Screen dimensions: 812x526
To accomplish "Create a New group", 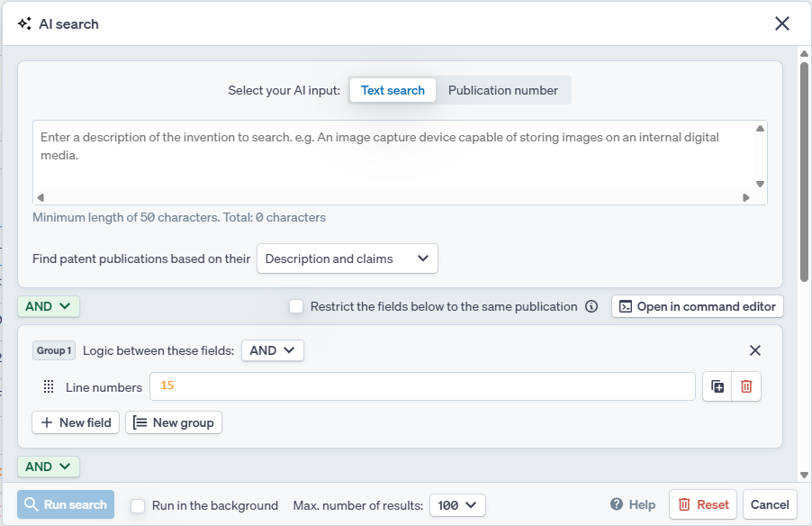I will (x=174, y=422).
